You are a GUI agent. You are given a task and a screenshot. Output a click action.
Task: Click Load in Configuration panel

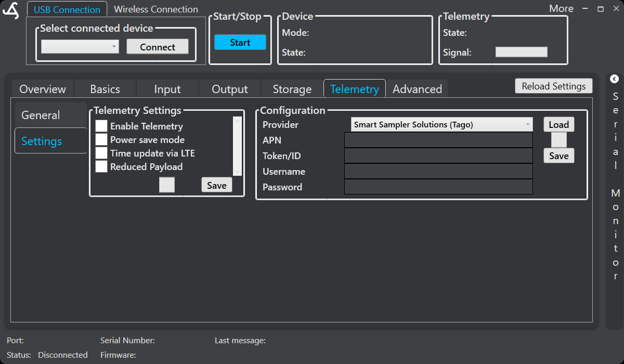pyautogui.click(x=559, y=124)
